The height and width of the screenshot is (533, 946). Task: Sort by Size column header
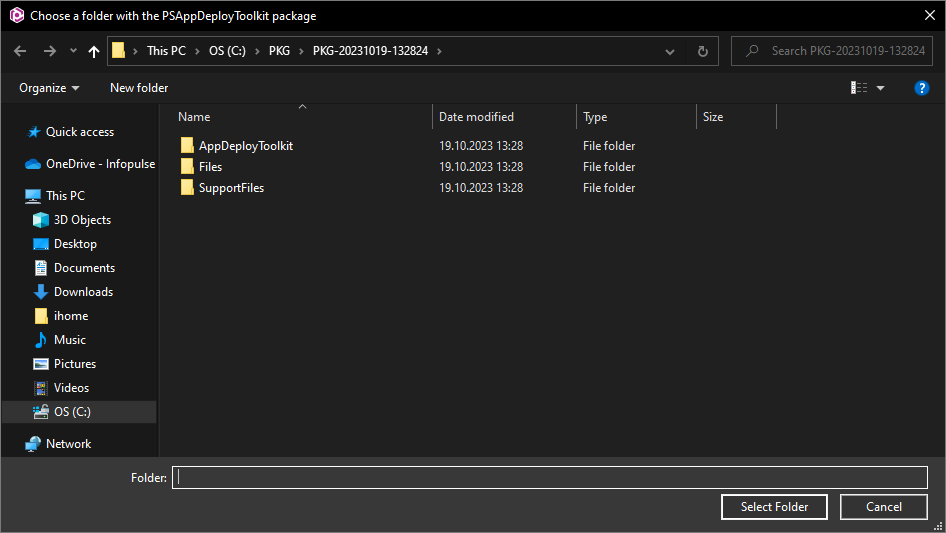pyautogui.click(x=713, y=117)
